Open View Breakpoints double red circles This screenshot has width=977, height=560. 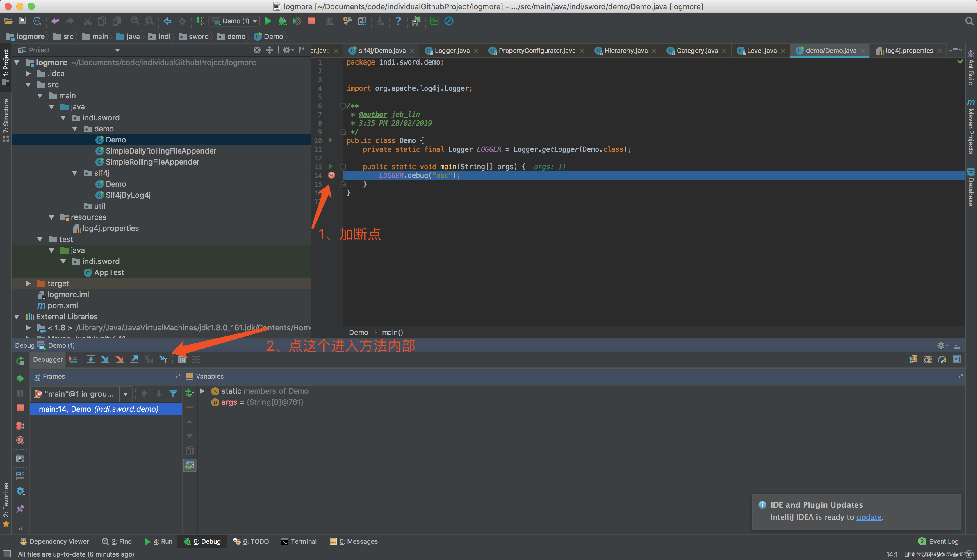20,426
